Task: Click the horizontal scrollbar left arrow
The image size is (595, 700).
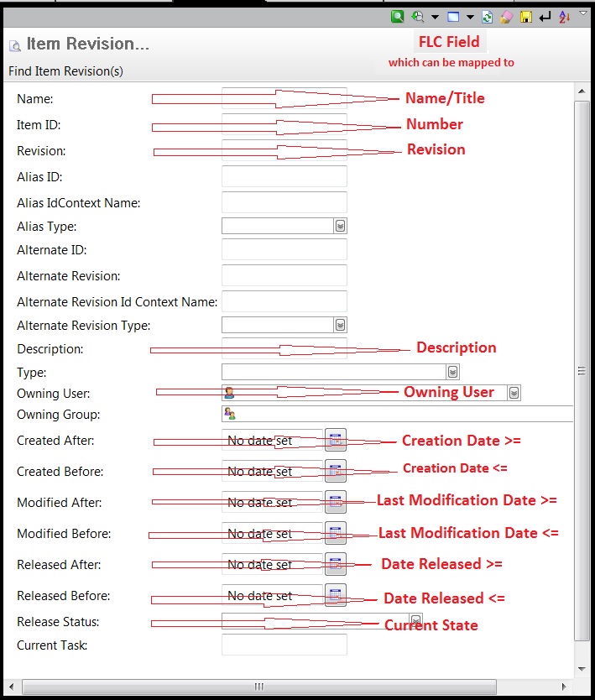Action: coord(11,687)
